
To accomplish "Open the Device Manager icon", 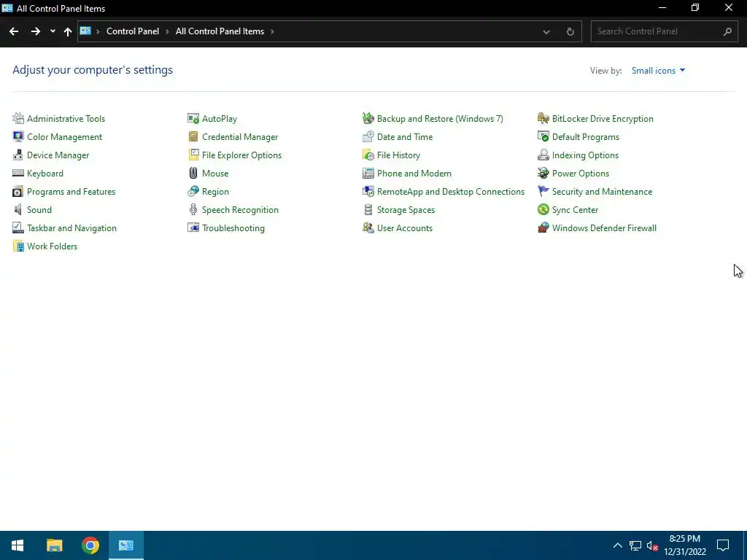I will (18, 155).
